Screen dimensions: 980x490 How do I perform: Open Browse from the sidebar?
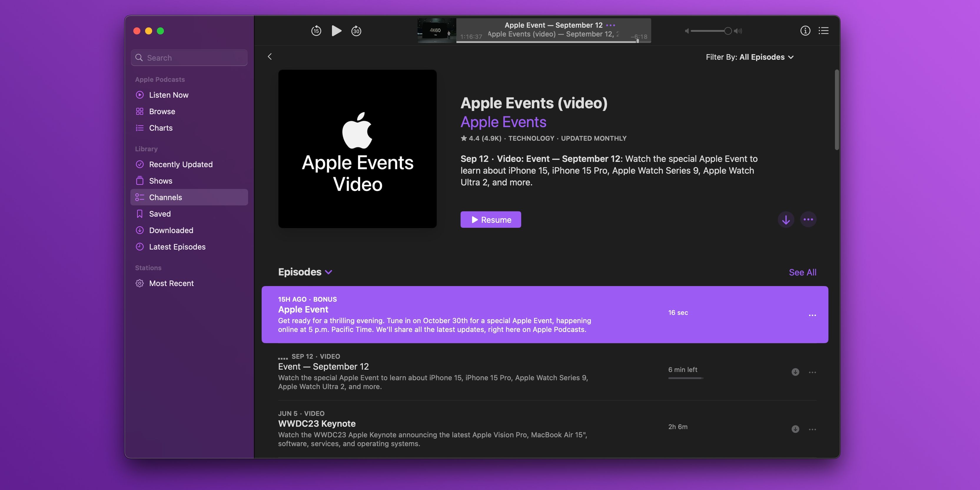point(162,111)
